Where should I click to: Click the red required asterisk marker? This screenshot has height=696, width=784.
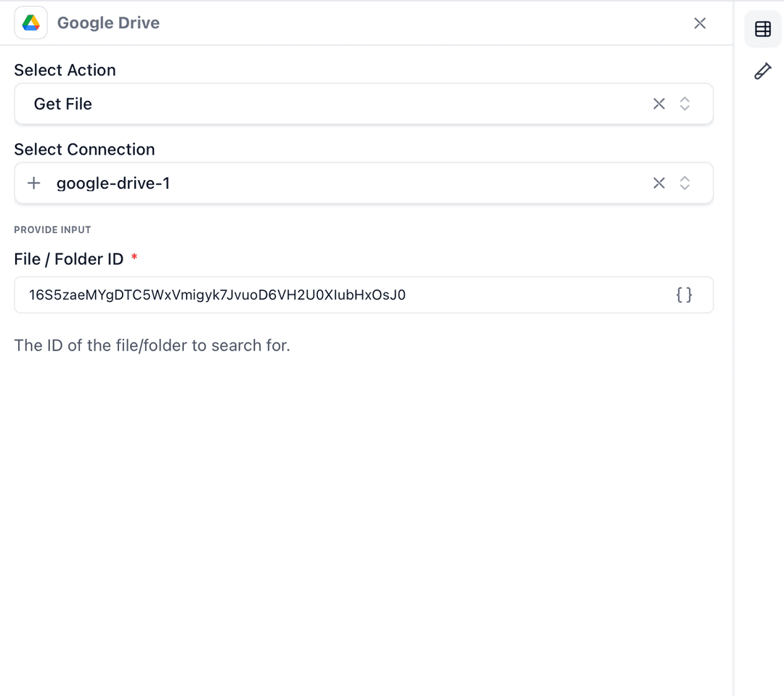134,258
